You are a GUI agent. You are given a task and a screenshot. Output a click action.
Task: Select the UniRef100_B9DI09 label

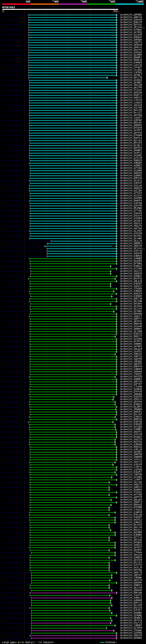coord(131,22)
